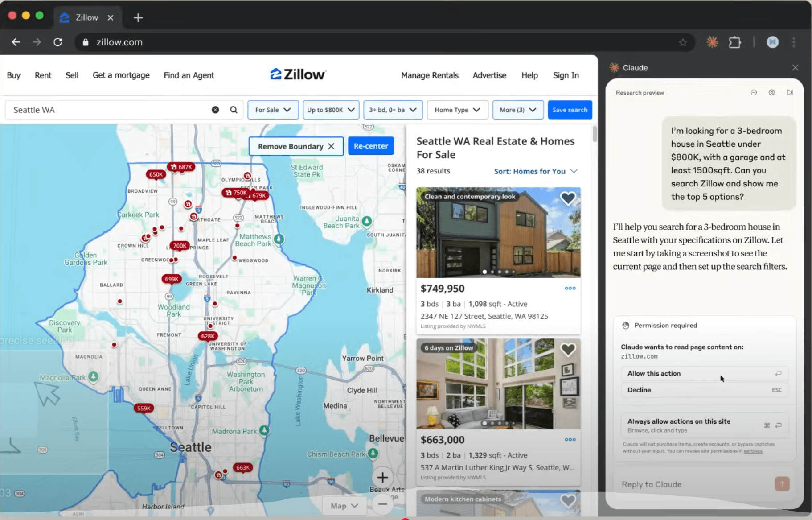
Task: Favorite the $749,950 listing with the heart
Action: [568, 198]
